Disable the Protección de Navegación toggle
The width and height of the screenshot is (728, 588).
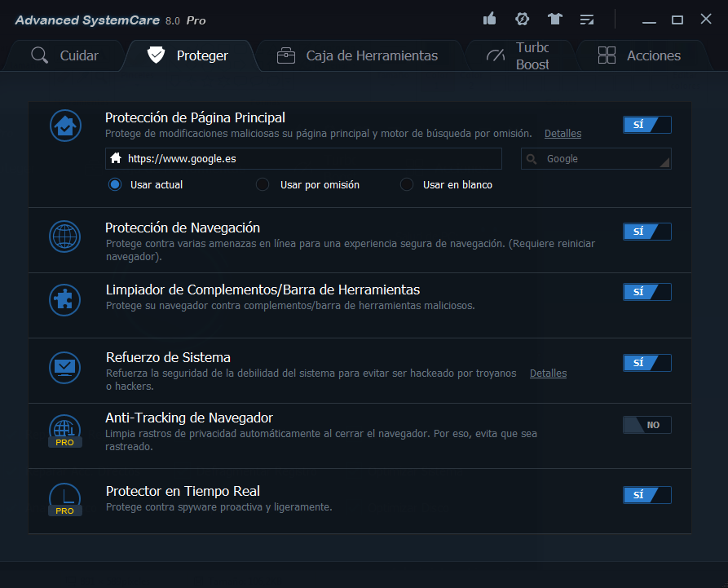coord(646,232)
